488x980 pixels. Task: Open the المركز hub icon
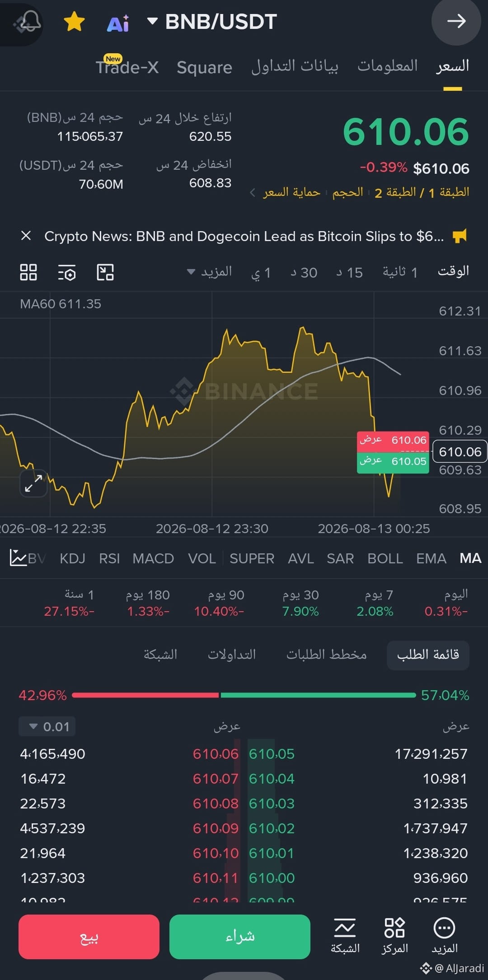394,936
